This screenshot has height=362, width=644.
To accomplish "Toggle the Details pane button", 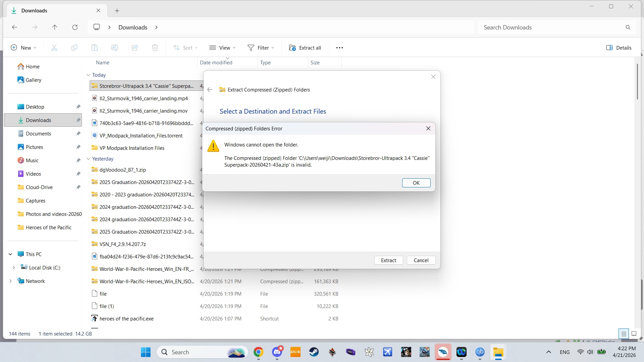I will coord(619,48).
